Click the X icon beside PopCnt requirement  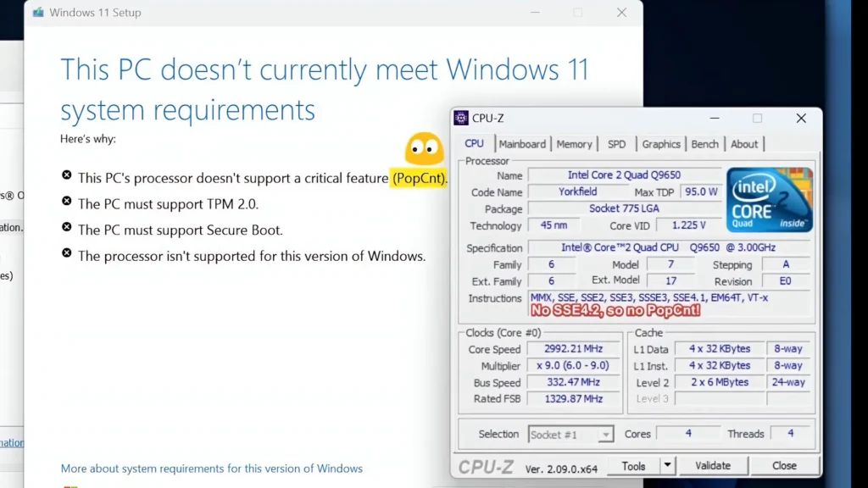tap(66, 175)
